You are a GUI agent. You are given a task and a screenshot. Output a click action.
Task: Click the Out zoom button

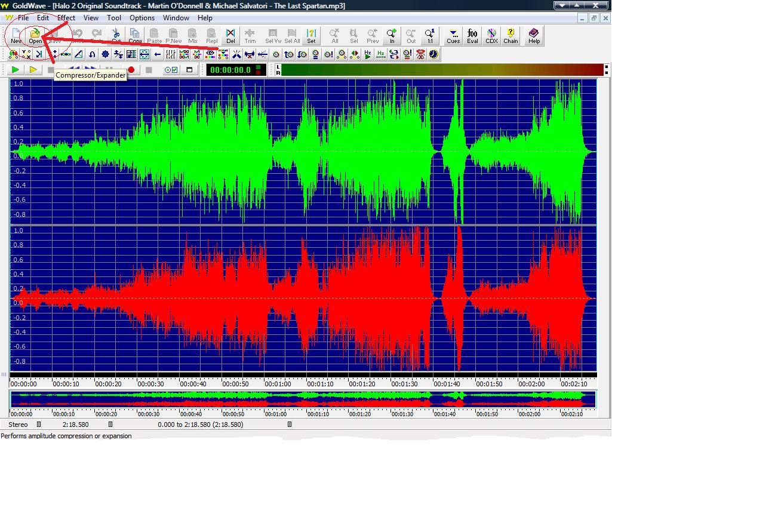coord(411,35)
